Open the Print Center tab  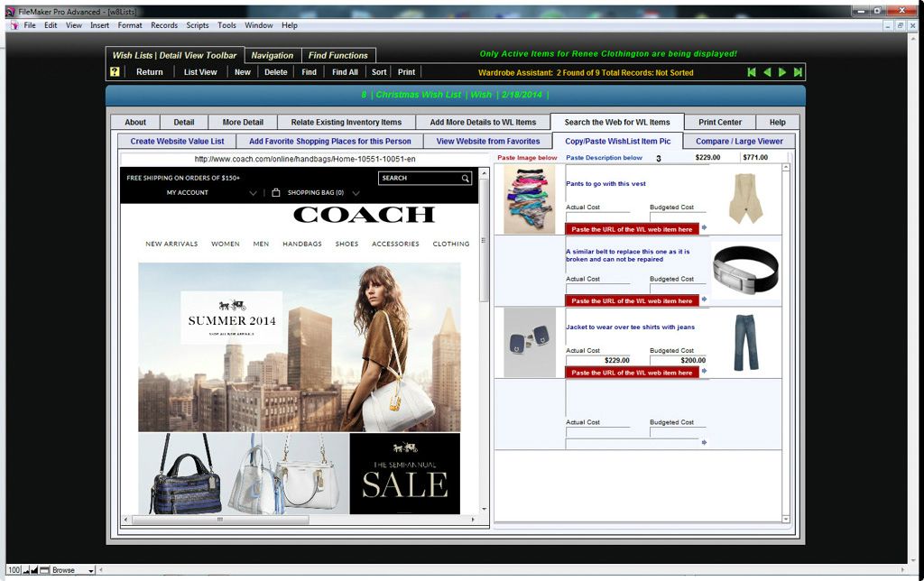click(x=720, y=122)
